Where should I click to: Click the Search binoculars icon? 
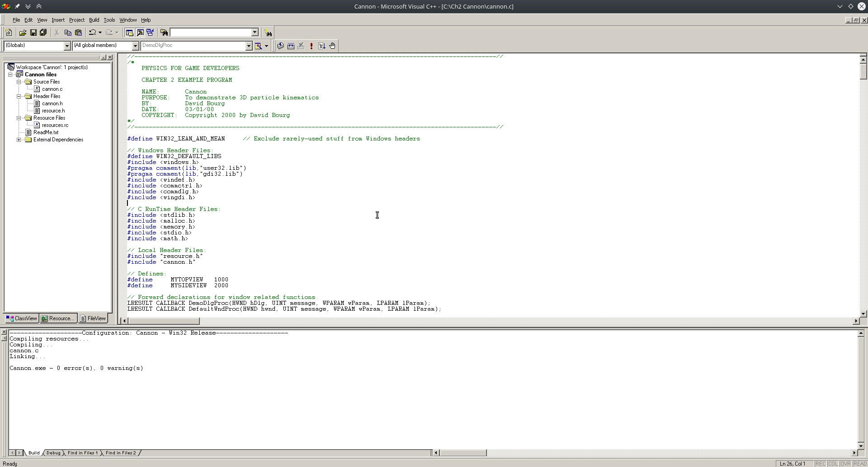268,33
